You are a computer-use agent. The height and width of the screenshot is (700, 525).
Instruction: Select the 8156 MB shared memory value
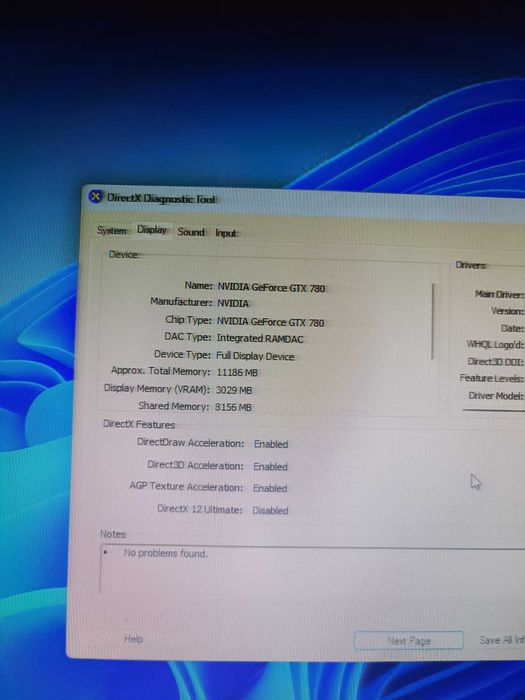233,407
